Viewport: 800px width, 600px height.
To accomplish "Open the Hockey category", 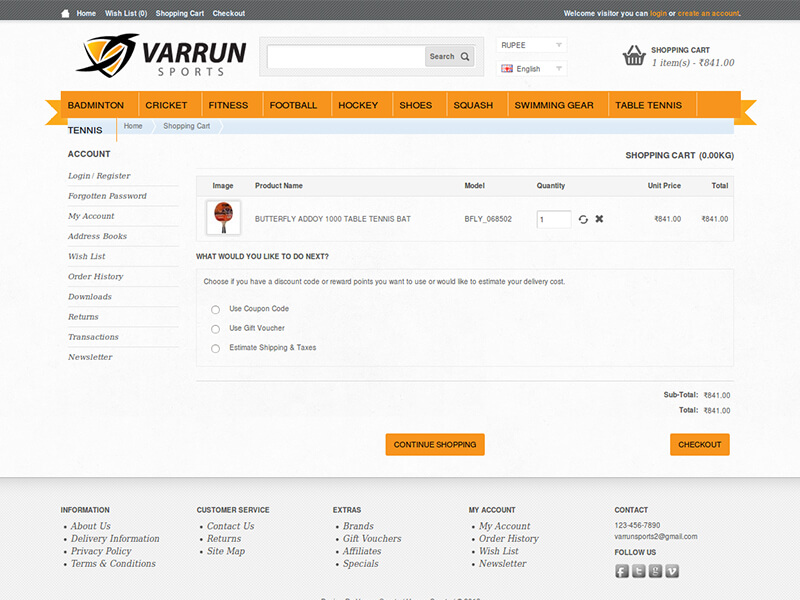I will tap(358, 105).
